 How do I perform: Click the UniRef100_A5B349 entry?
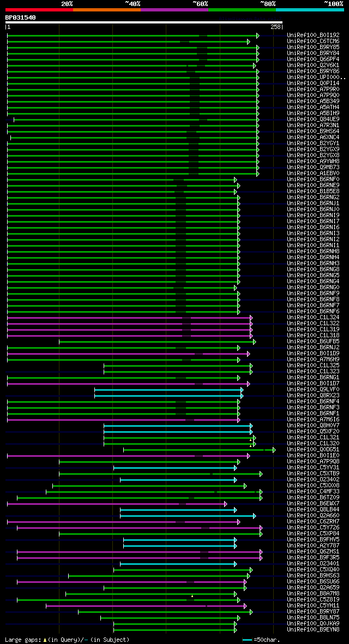click(x=313, y=101)
